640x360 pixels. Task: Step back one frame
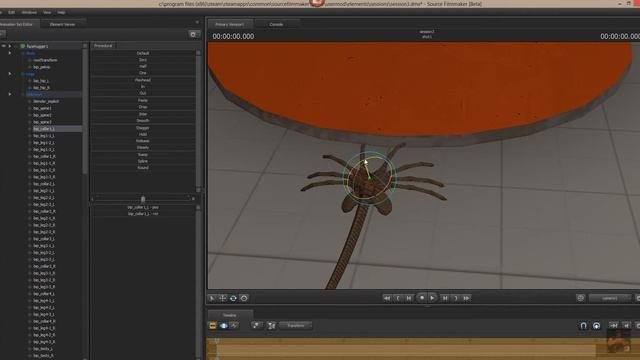pos(409,298)
